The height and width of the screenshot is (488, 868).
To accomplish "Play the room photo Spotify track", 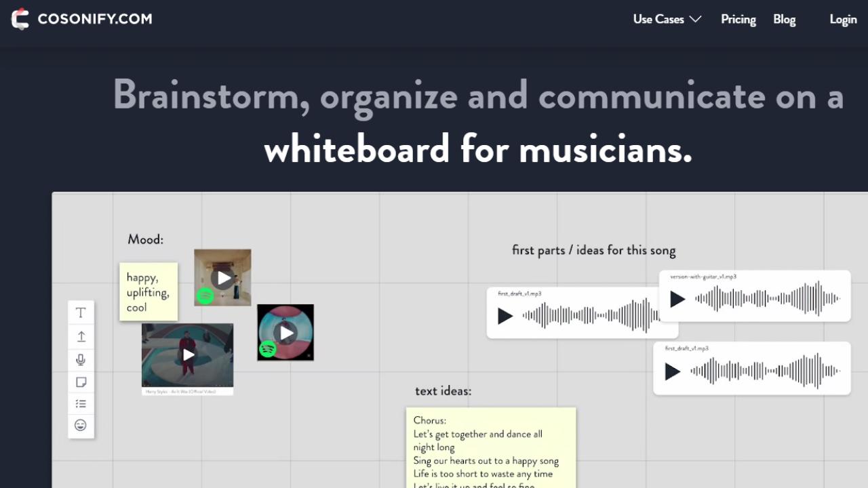I will 223,278.
